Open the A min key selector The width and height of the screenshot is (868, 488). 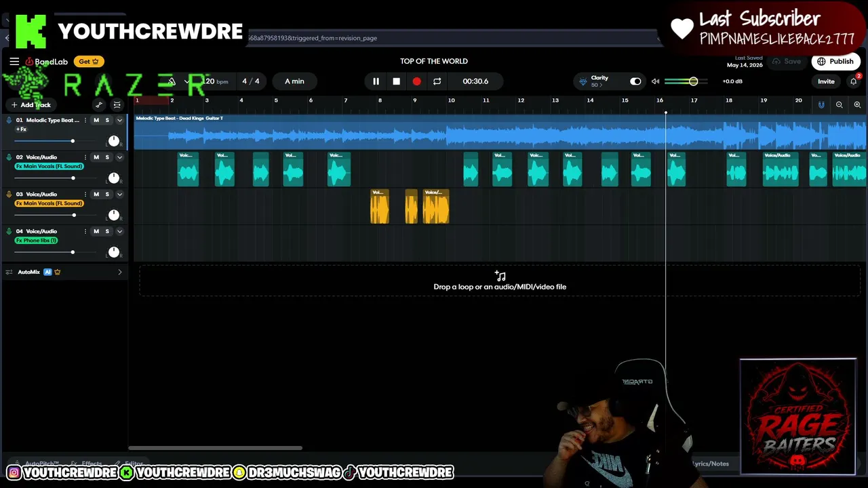(x=294, y=81)
